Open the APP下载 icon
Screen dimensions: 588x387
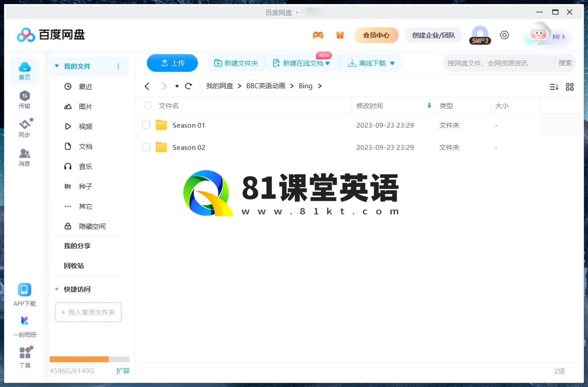tap(24, 290)
